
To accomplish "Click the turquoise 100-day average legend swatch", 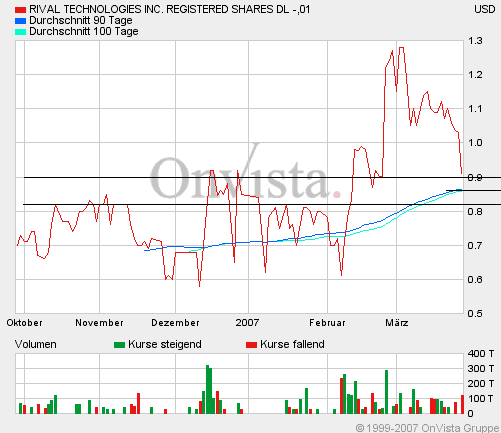I will point(20,32).
